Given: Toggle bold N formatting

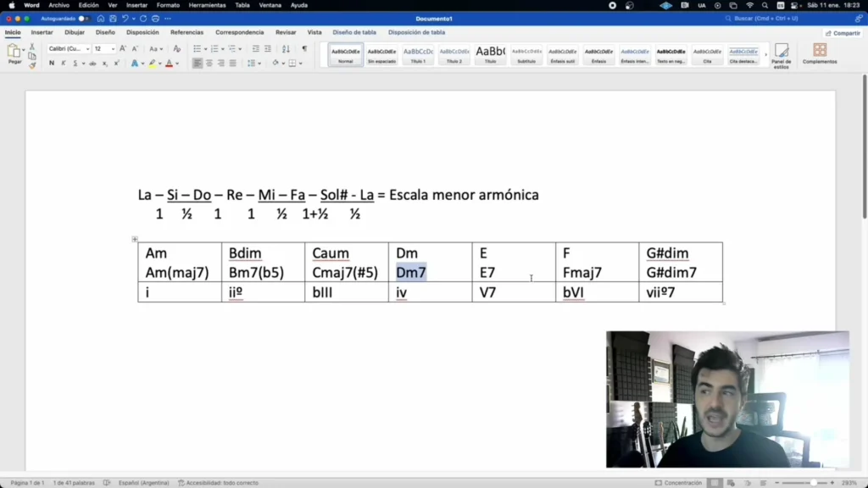Looking at the screenshot, I should tap(52, 64).
